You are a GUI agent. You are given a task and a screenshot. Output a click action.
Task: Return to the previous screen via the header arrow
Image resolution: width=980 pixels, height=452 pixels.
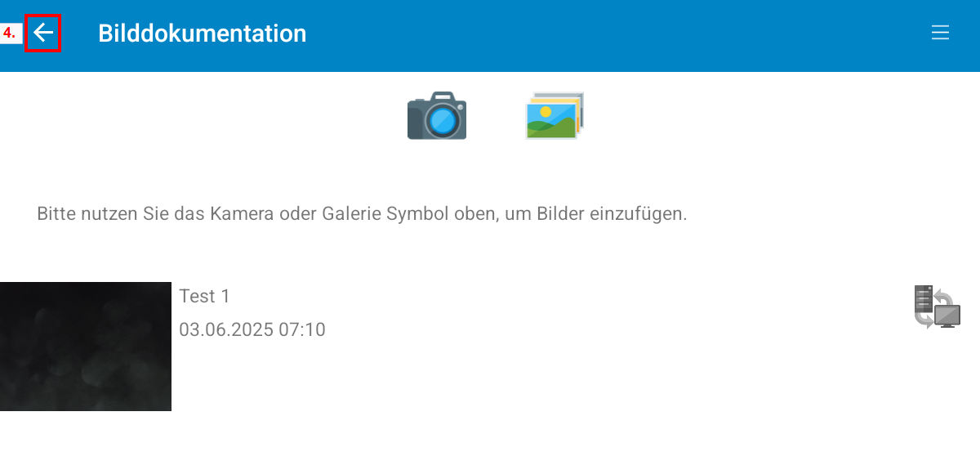coord(43,34)
